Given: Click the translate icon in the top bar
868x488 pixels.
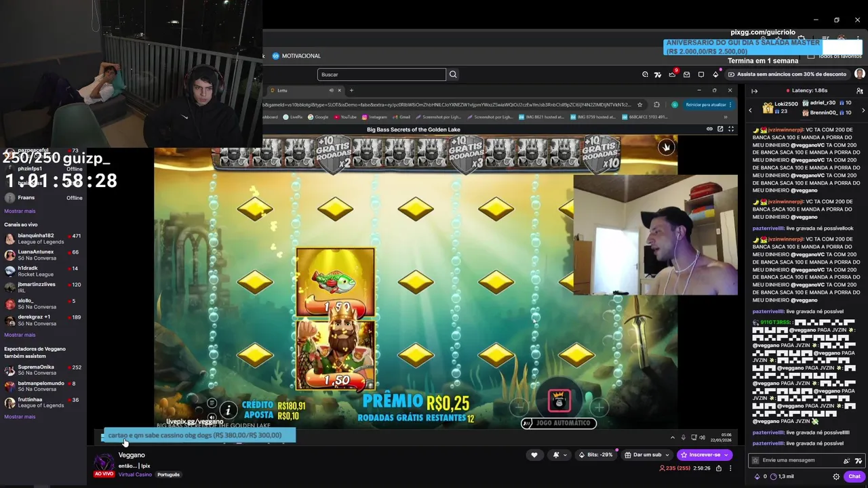Looking at the screenshot, I should (x=658, y=75).
